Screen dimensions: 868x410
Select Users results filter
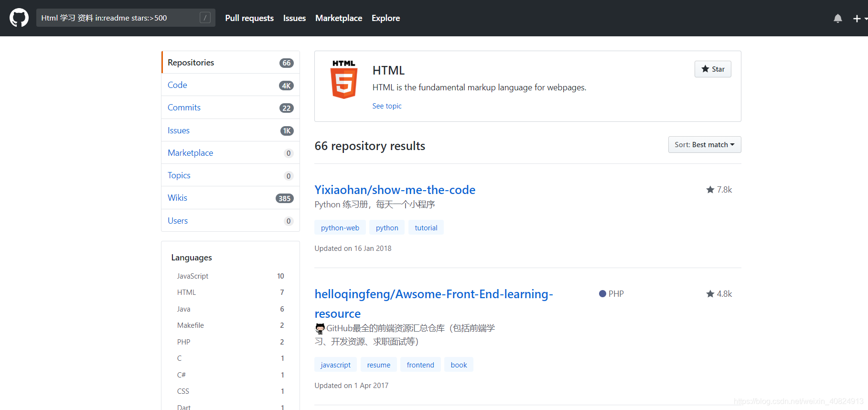231,221
